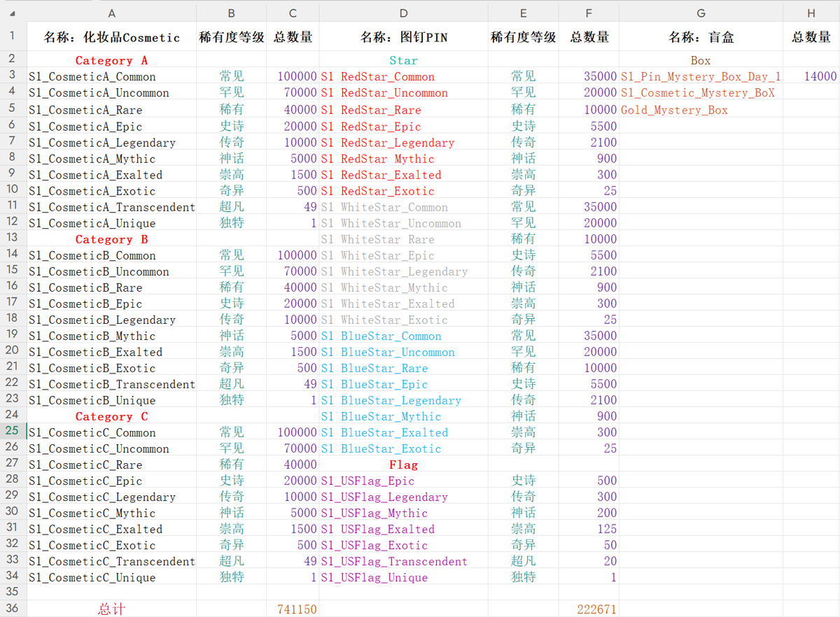
Task: Click '超凡' rarity for S1_USFlag_Transcendent
Action: tap(524, 561)
